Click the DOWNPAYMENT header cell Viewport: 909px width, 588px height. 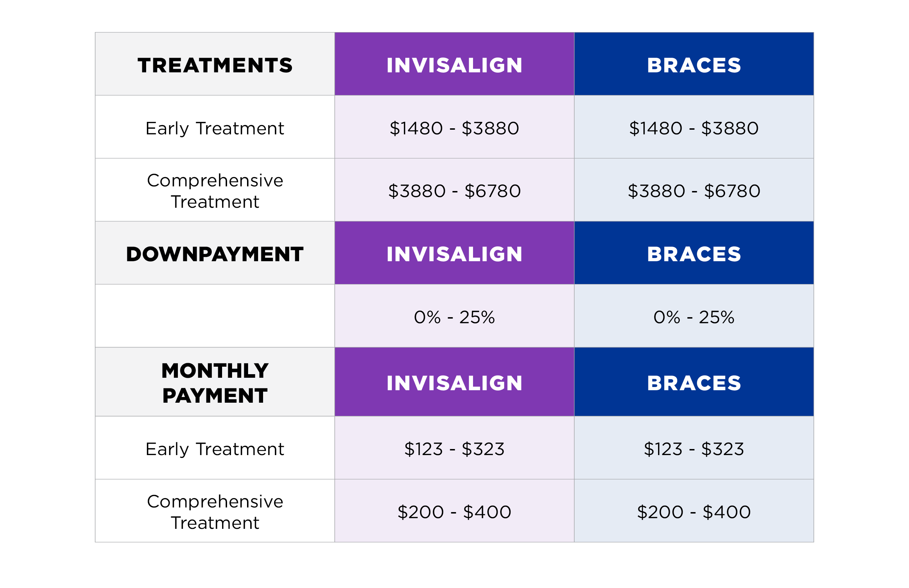[x=215, y=253]
